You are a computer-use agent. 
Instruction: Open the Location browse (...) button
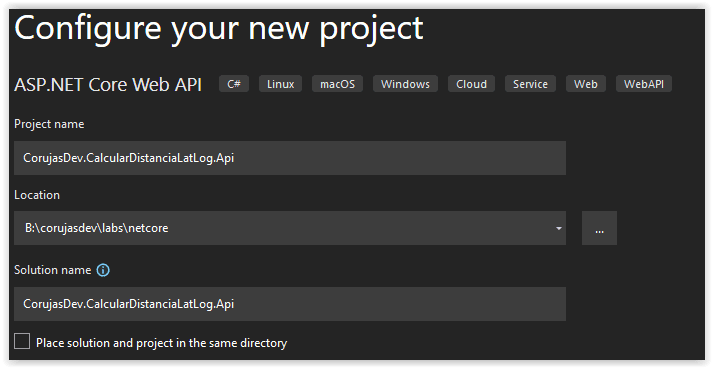pos(599,228)
